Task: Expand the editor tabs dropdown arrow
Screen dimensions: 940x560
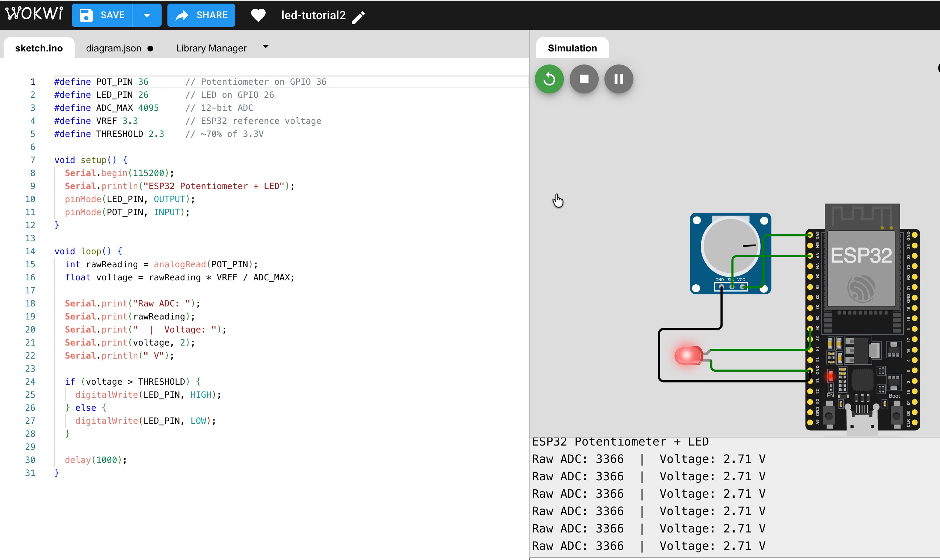Action: [x=265, y=47]
